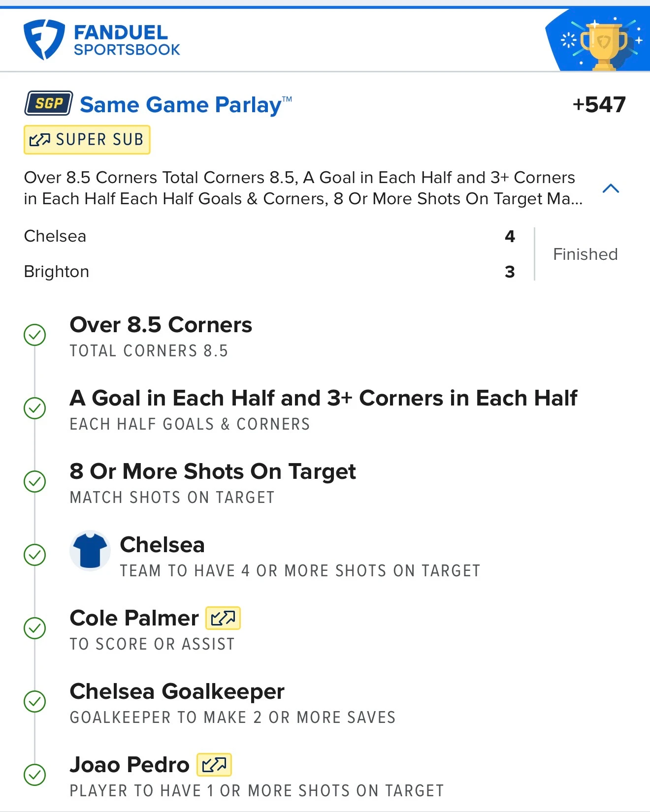Open the Chelsea team score row

[270, 236]
